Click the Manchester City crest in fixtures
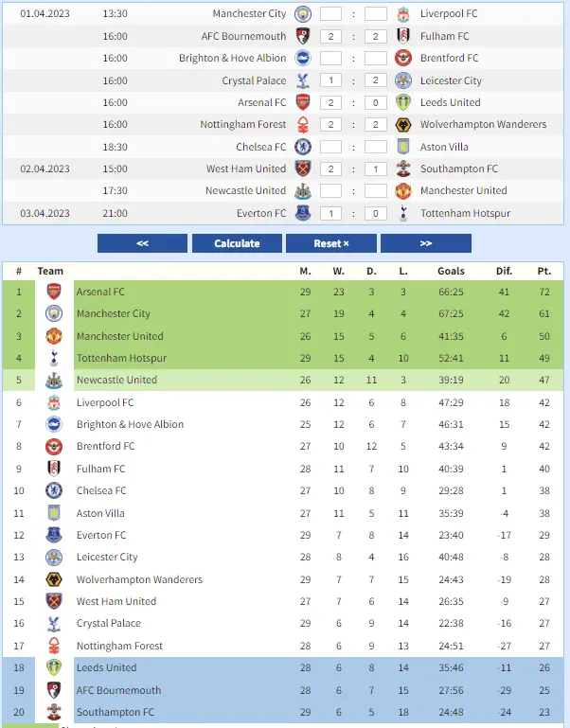570x728 pixels. 303,14
